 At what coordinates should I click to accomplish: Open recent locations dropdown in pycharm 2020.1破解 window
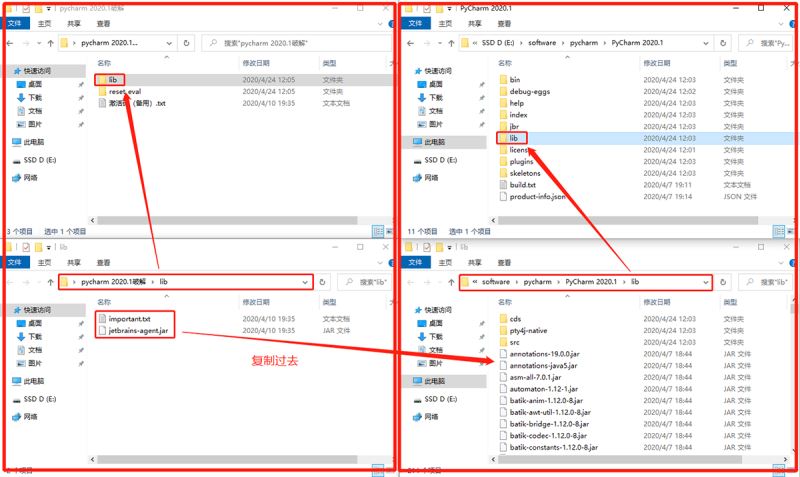pos(39,43)
